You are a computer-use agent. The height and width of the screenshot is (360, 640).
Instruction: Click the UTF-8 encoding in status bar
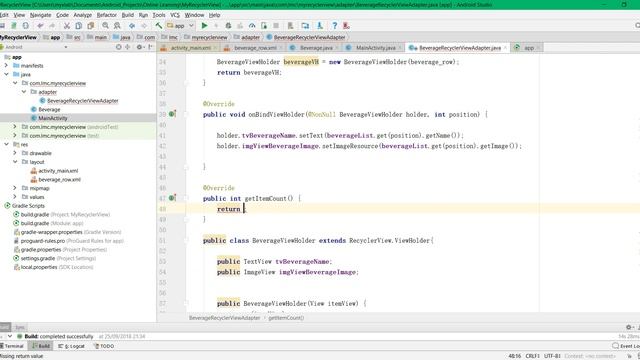pos(552,356)
